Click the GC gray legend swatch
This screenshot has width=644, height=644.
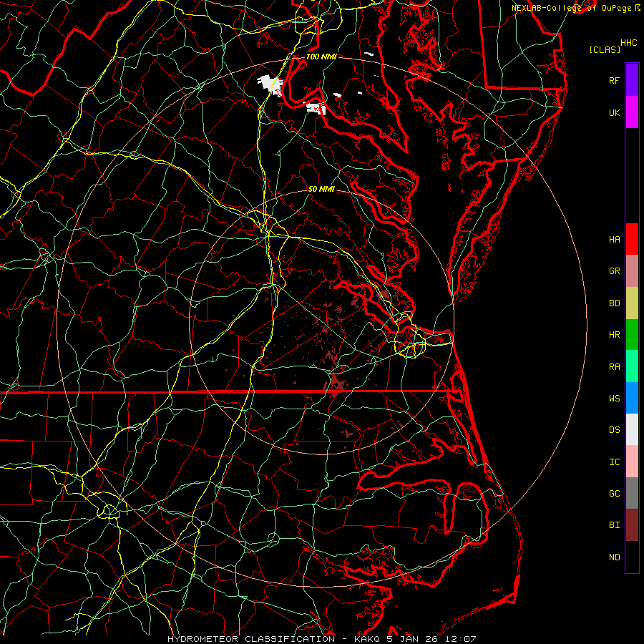(x=632, y=493)
